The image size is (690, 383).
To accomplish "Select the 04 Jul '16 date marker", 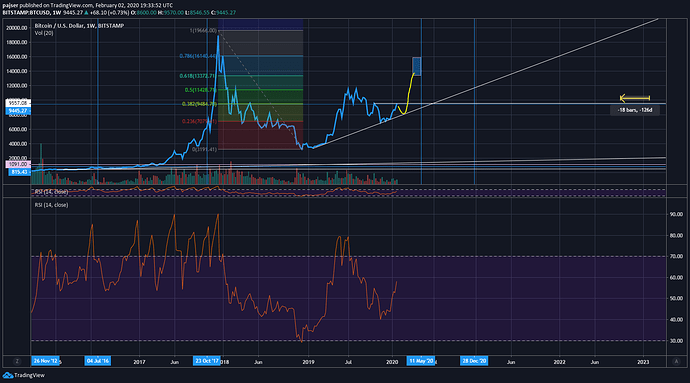I will coord(98,361).
